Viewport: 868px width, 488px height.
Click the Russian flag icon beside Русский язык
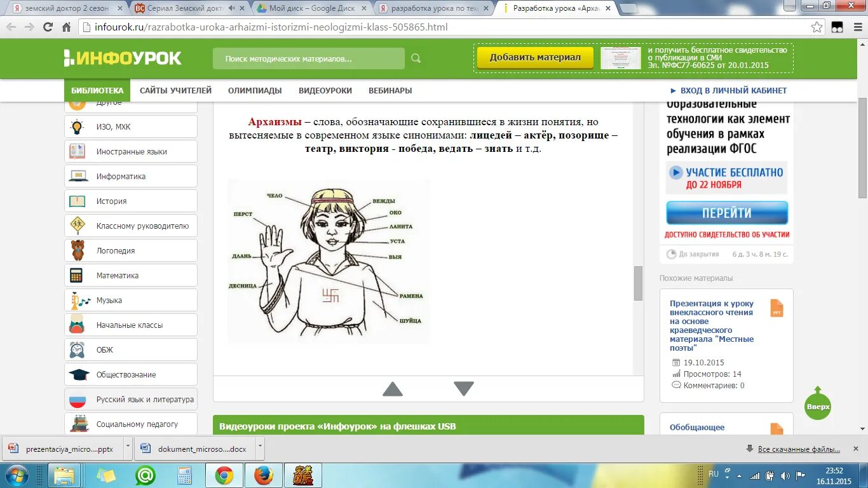pyautogui.click(x=78, y=400)
